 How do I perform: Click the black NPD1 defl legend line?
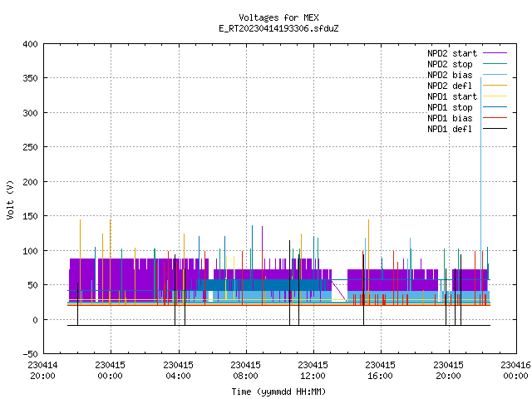[x=495, y=129]
